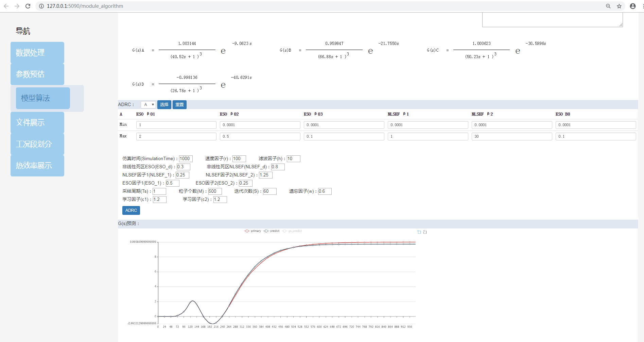Image resolution: width=644 pixels, height=342 pixels.
Task: Edit 学习因子(c2) field
Action: 220,200
